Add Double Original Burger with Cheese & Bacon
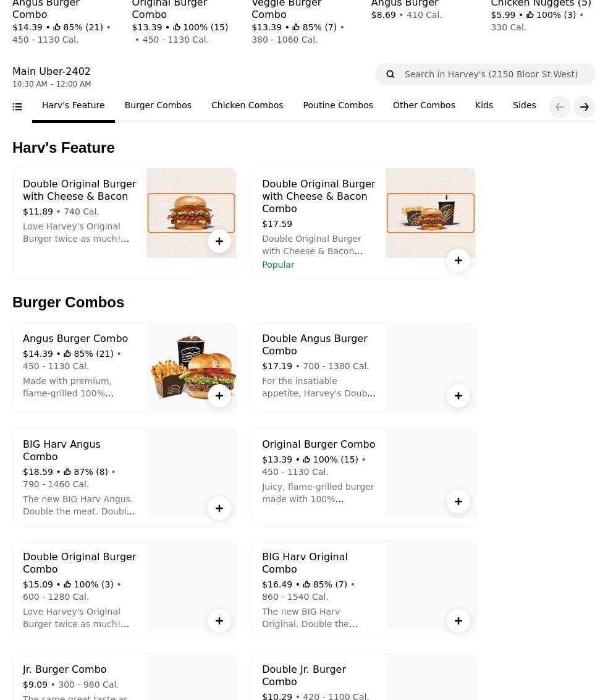Screen dimensions: 608x700 (x=219, y=241)
